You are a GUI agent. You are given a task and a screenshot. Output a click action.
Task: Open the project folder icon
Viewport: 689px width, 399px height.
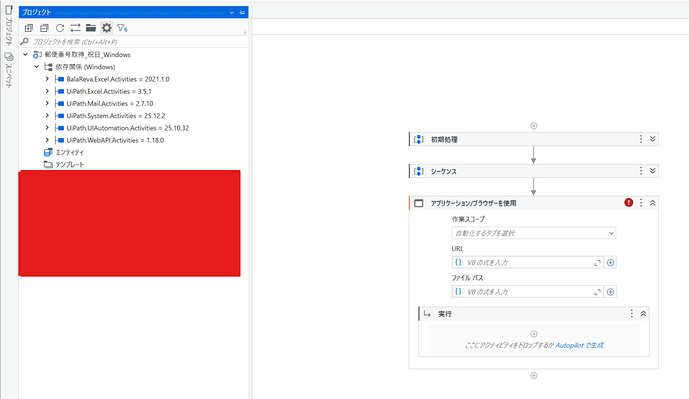pos(91,28)
